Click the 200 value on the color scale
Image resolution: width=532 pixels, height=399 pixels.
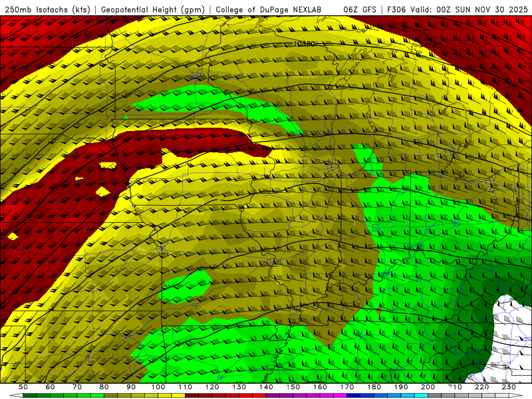pyautogui.click(x=428, y=387)
